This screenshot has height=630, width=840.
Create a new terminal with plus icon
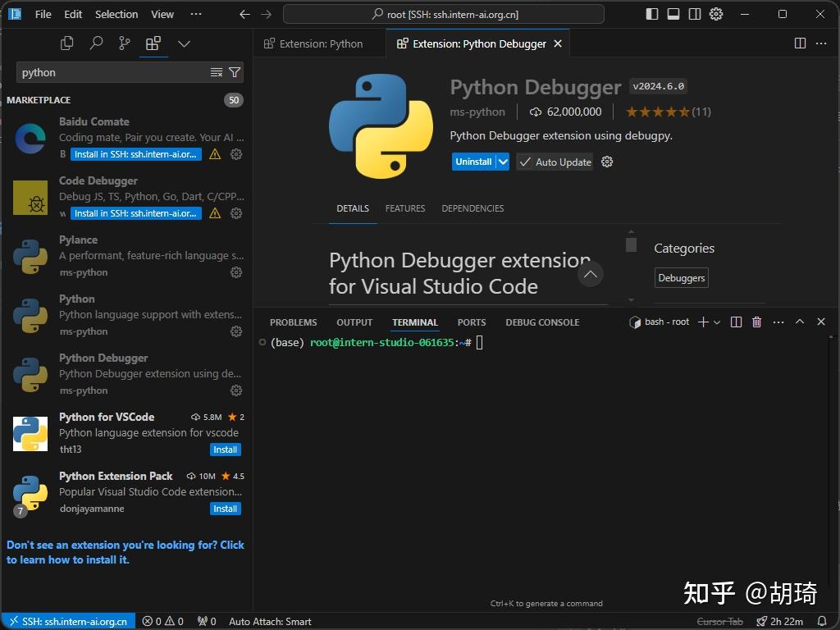[x=702, y=322]
